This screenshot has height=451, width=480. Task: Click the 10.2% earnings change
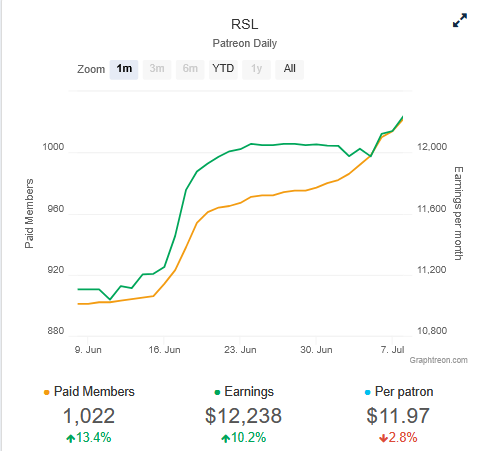pos(249,438)
